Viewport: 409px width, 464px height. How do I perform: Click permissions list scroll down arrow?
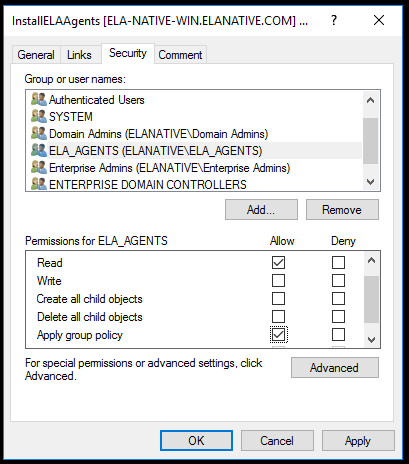pyautogui.click(x=371, y=340)
